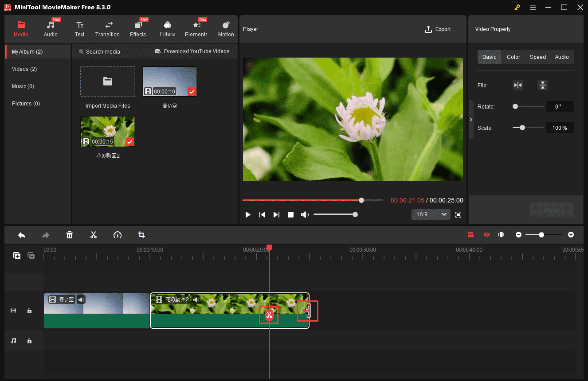This screenshot has width=588, height=381.
Task: Adjust the Rotate slider
Action: click(528, 106)
